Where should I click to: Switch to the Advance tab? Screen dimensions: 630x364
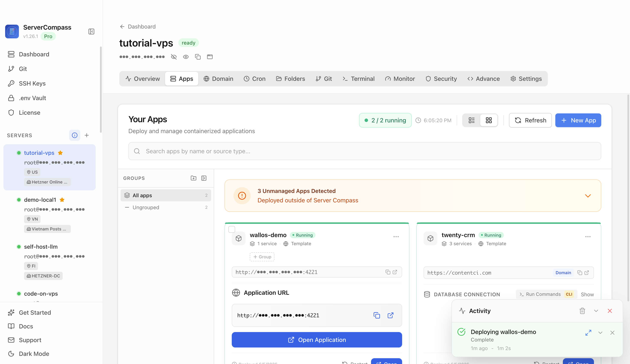483,79
